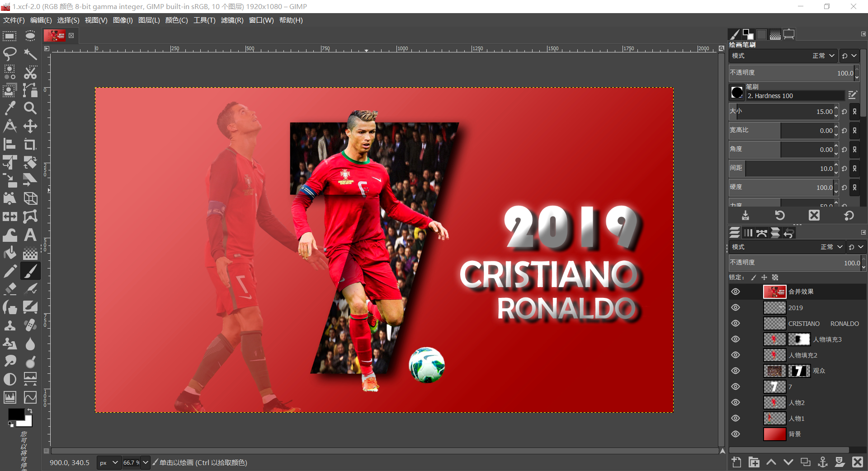The width and height of the screenshot is (868, 471).
Task: Open the 文件(F) menu
Action: [x=14, y=20]
